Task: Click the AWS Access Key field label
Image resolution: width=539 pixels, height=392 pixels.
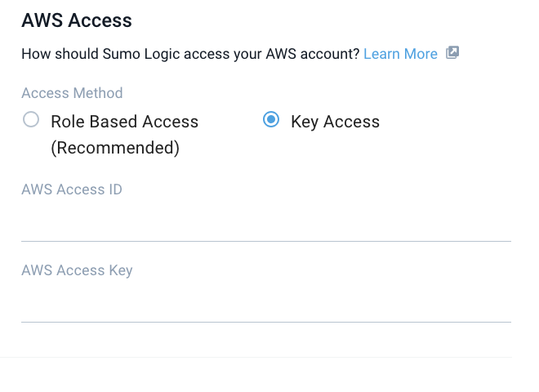Action: coord(77,270)
